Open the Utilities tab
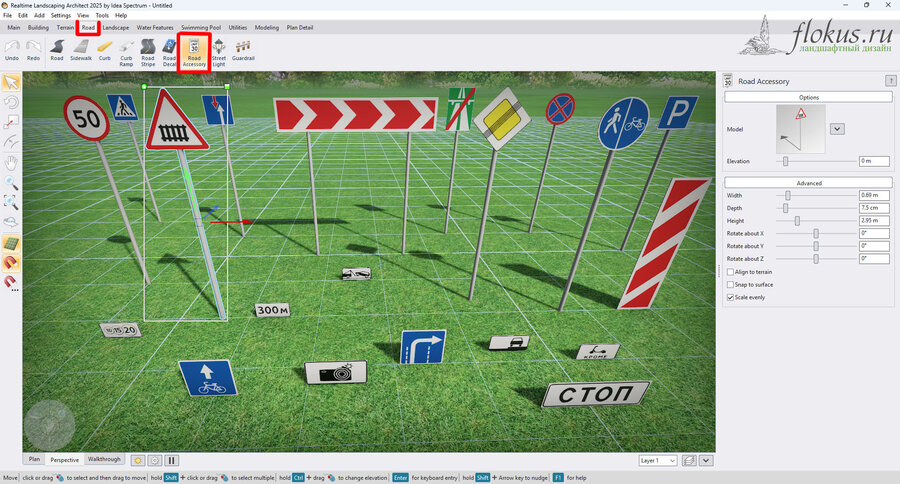 (238, 28)
